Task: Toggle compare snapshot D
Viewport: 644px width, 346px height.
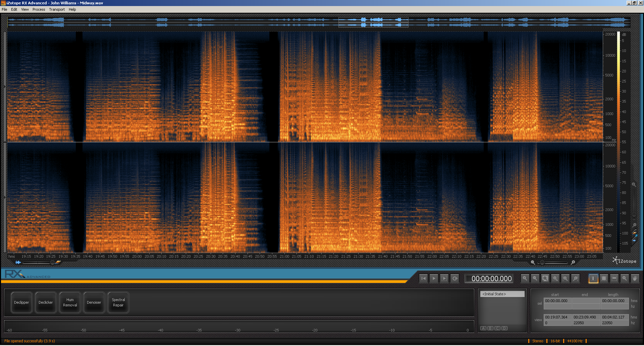Action: 504,328
